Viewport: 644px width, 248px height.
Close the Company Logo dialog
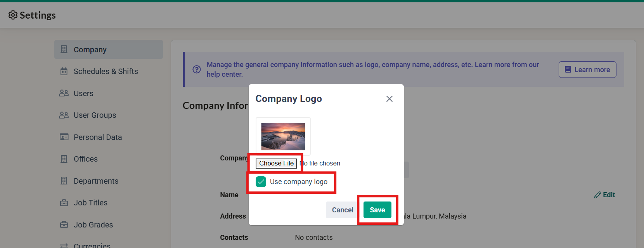[x=390, y=99]
